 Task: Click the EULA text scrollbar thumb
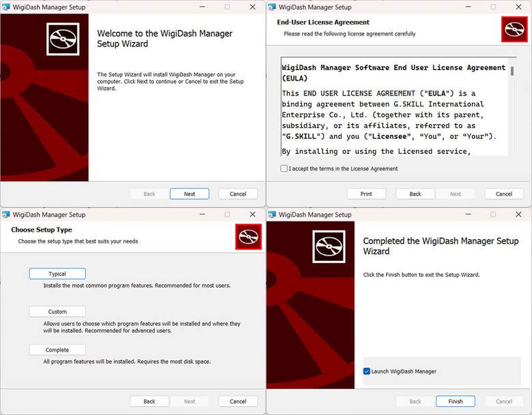512,71
